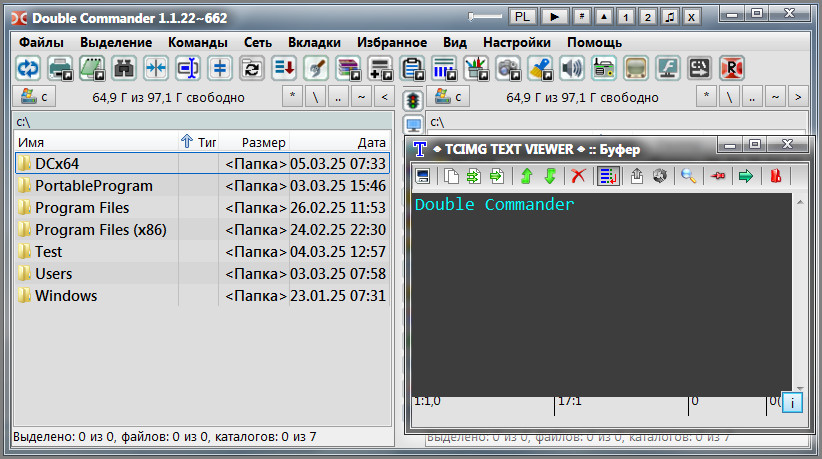
Task: Click the play button in the title bar
Action: (x=554, y=17)
